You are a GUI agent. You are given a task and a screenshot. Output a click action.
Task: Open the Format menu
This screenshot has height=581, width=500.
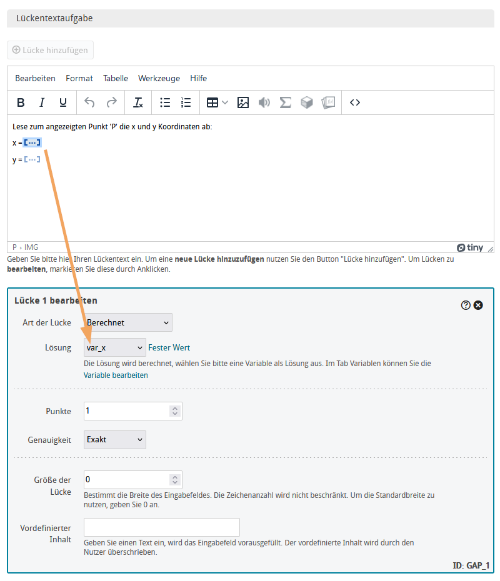tap(79, 78)
